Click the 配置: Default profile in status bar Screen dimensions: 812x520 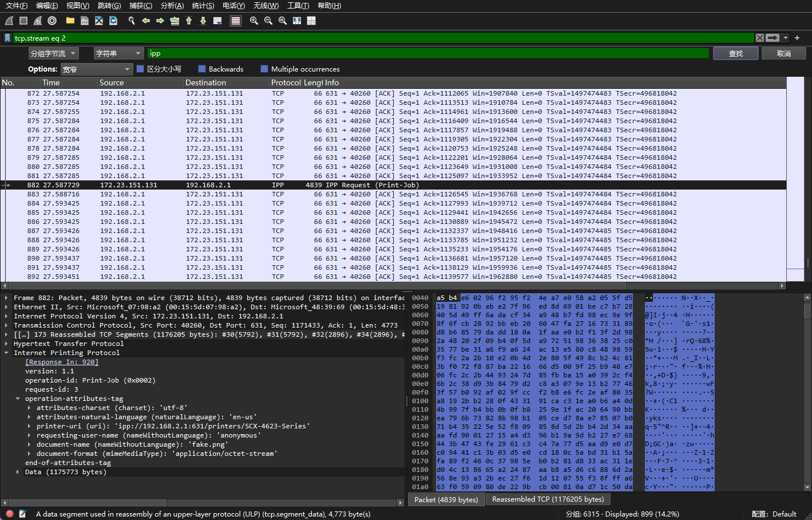(x=774, y=514)
